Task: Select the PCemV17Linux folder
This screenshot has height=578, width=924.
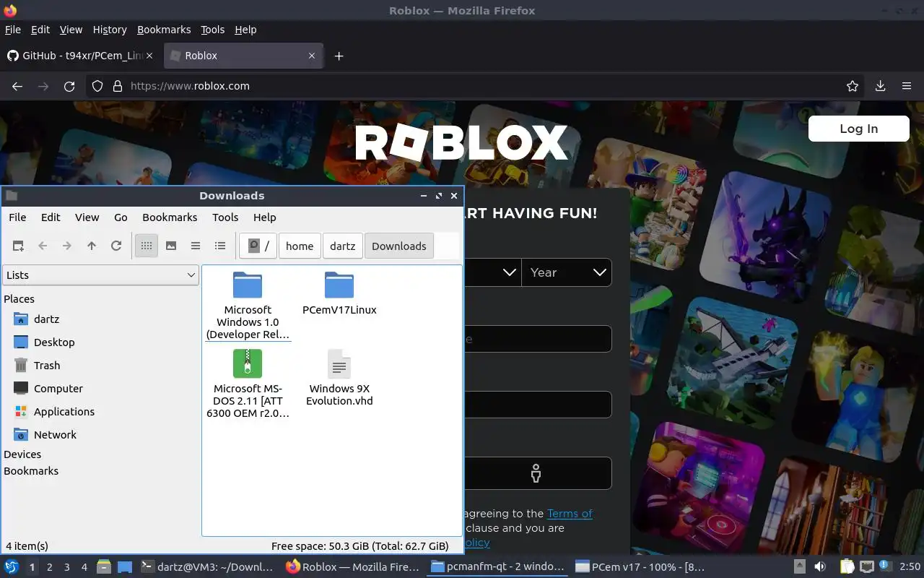Action: [x=339, y=294]
